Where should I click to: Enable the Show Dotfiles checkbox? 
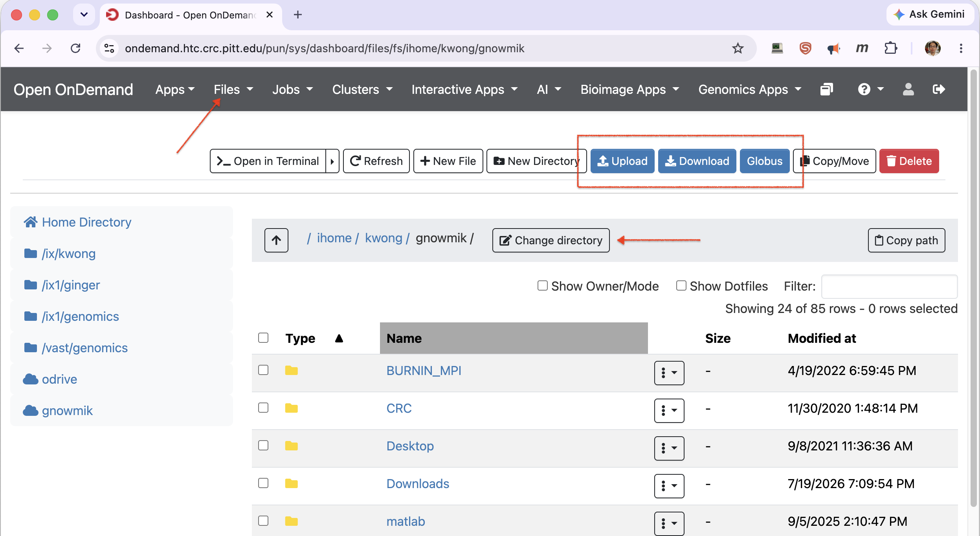click(681, 285)
